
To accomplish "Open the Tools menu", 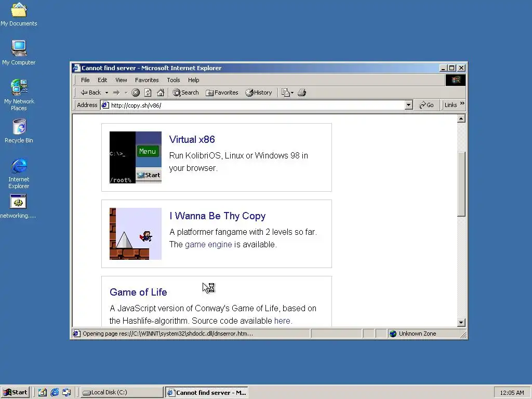I will pyautogui.click(x=173, y=80).
